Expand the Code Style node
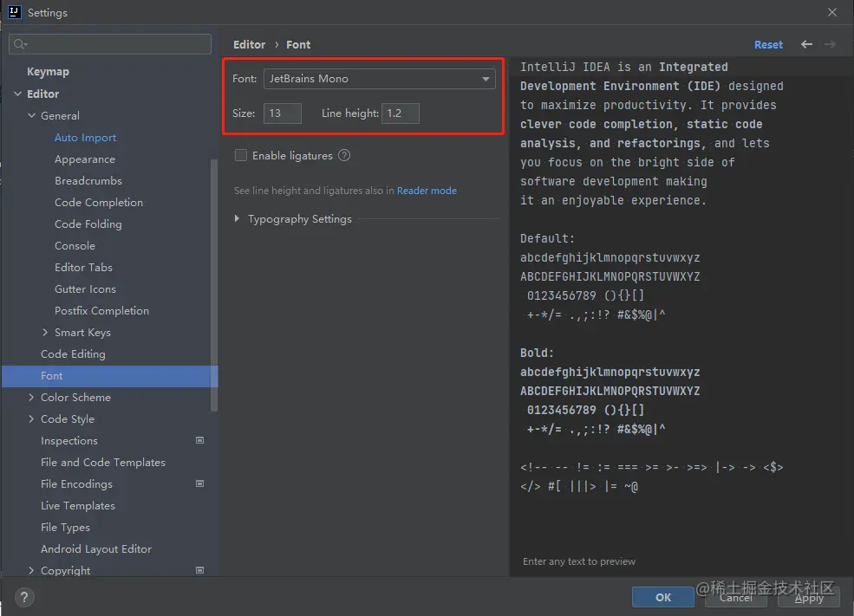Image resolution: width=854 pixels, height=616 pixels. (x=31, y=419)
